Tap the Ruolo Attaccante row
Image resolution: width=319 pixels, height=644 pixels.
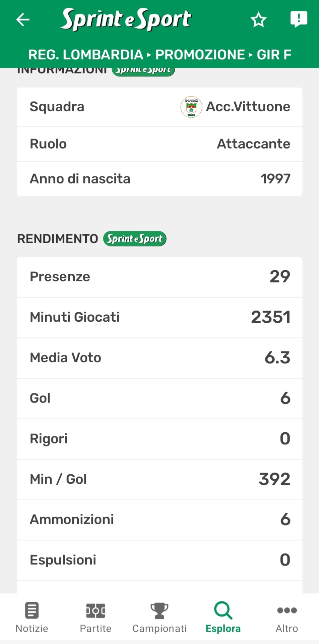[x=159, y=144]
